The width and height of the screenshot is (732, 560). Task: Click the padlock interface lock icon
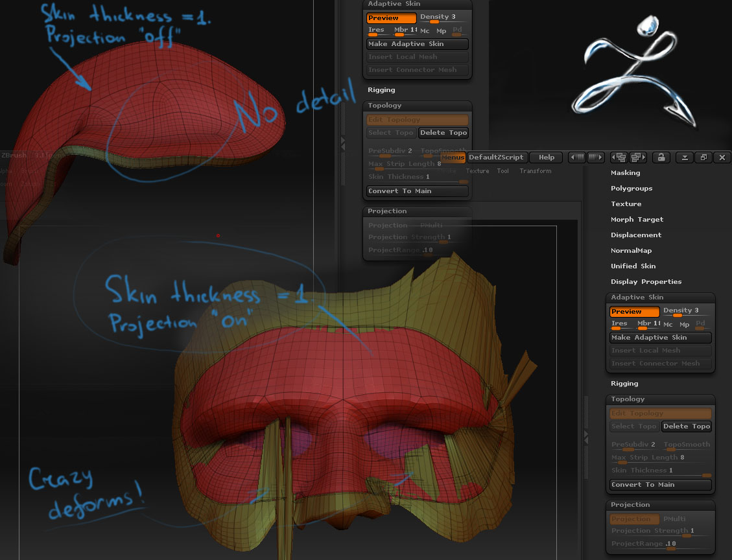click(661, 157)
